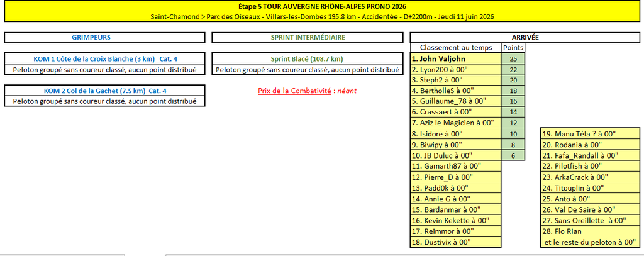This screenshot has width=644, height=256.
Task: Click the 'Prix de la Combativité : néant' text
Action: click(307, 91)
